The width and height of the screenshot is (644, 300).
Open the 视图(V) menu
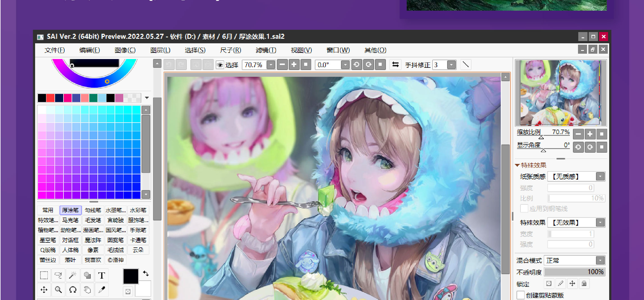point(301,50)
